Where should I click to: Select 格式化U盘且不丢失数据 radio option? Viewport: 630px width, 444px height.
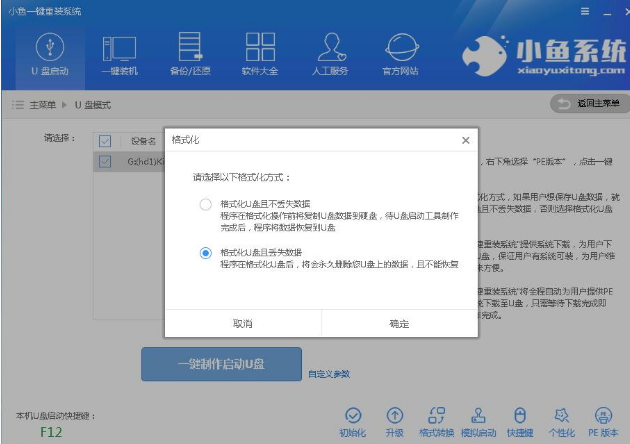pyautogui.click(x=206, y=204)
